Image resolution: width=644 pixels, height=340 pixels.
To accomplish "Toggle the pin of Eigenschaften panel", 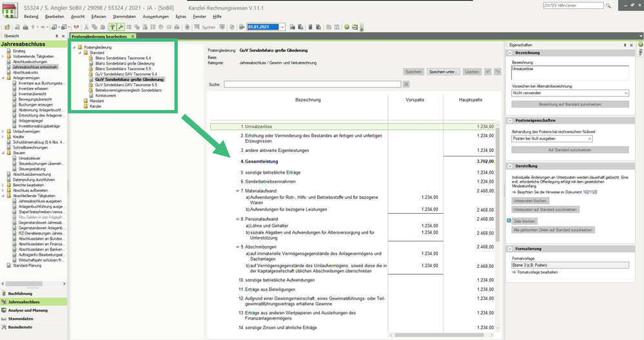I will (x=625, y=45).
